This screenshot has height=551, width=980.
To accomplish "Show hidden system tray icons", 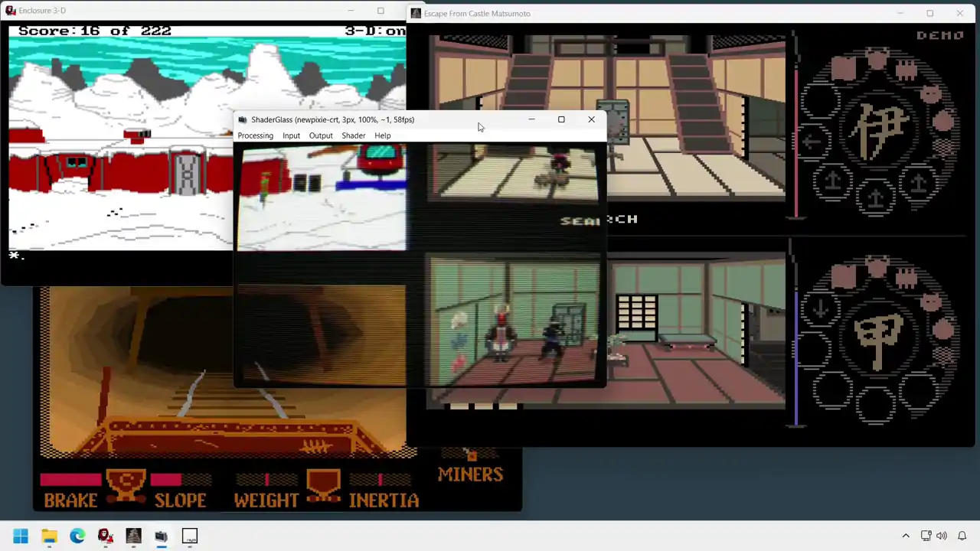I will click(x=906, y=536).
